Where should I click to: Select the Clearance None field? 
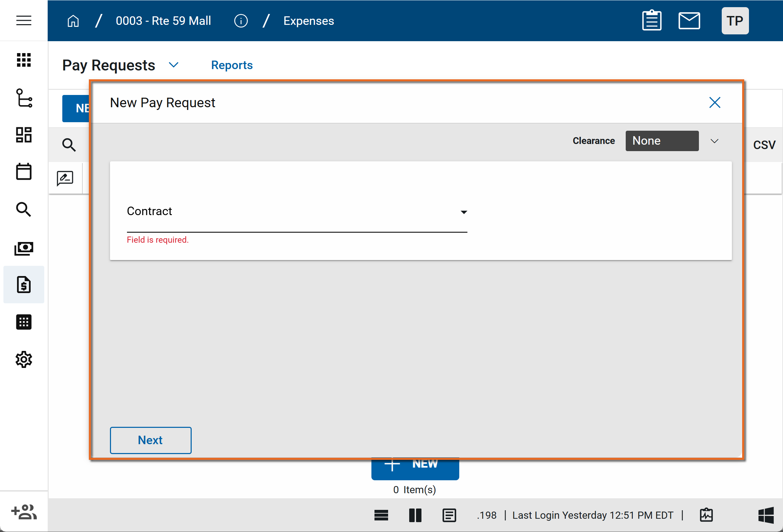(662, 141)
